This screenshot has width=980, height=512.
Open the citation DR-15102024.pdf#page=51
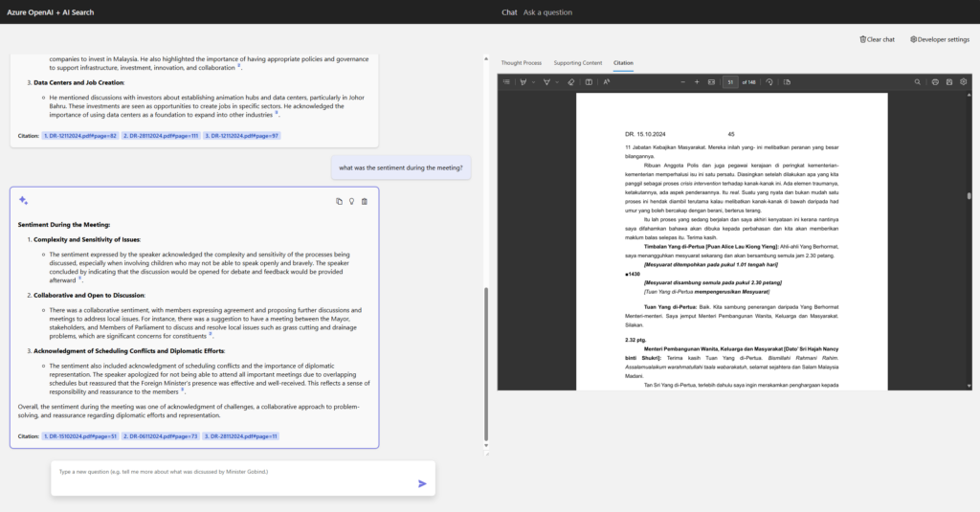point(80,436)
